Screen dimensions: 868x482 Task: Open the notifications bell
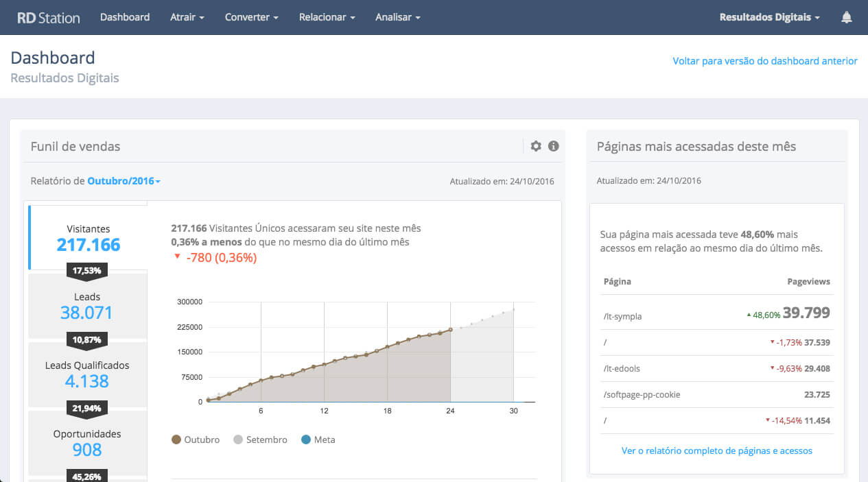[x=847, y=18]
